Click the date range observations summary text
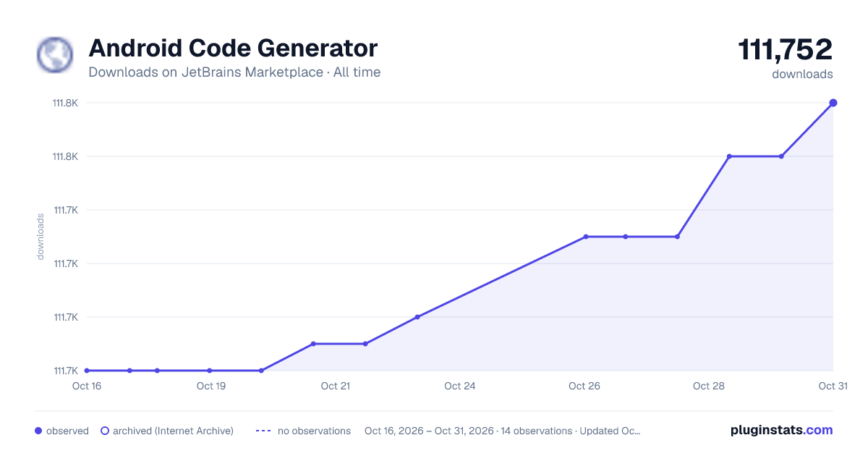This screenshot has width=868, height=456. point(503,431)
